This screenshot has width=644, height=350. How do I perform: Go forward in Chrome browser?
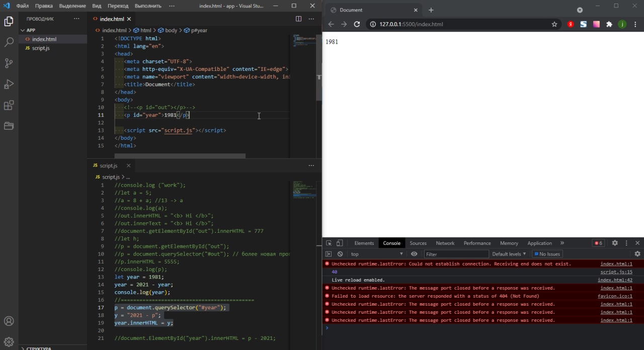point(344,24)
